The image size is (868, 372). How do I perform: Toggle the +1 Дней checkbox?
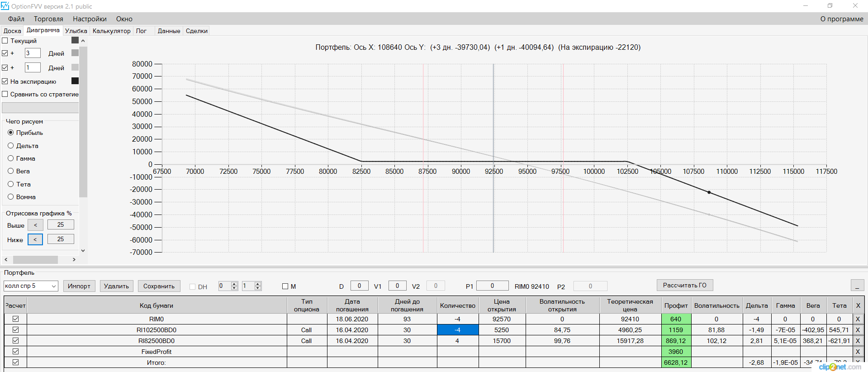coord(5,68)
